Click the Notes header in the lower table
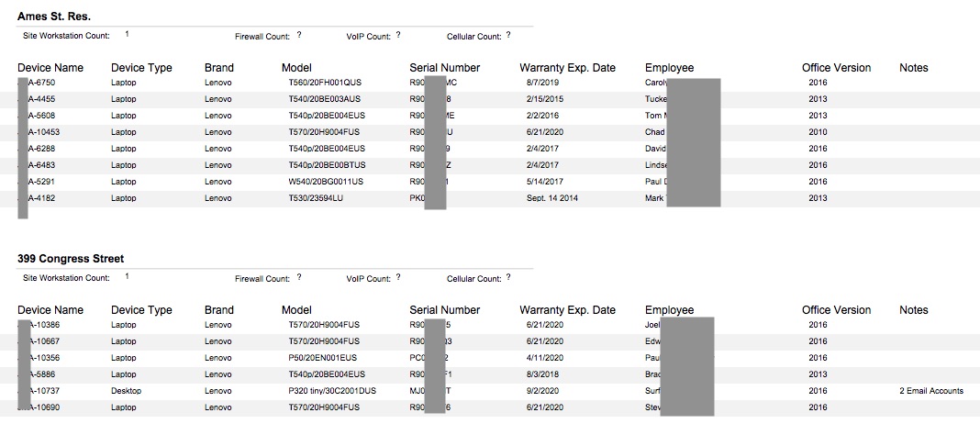The width and height of the screenshot is (980, 446). tap(914, 310)
